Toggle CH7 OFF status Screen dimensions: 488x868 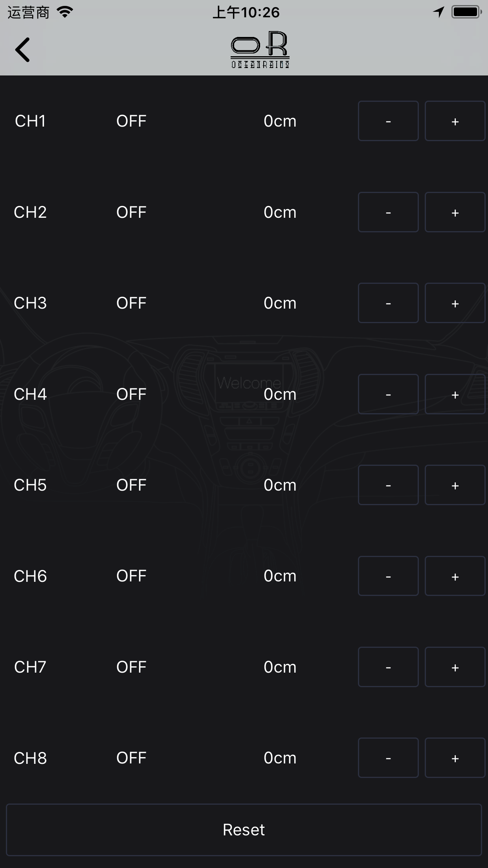[131, 667]
